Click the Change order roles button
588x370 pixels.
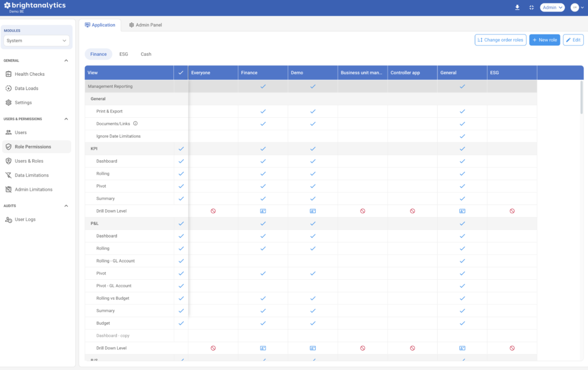[x=500, y=40]
